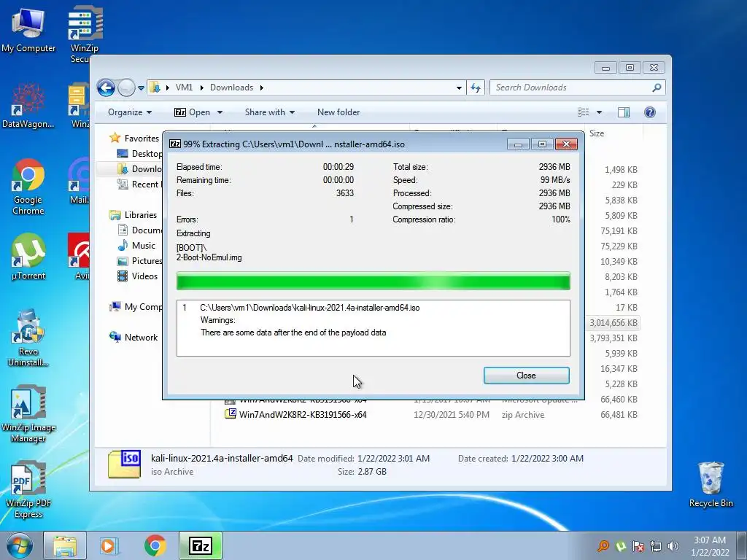747x560 pixels.
Task: Click New folder in Explorer toolbar
Action: (338, 112)
